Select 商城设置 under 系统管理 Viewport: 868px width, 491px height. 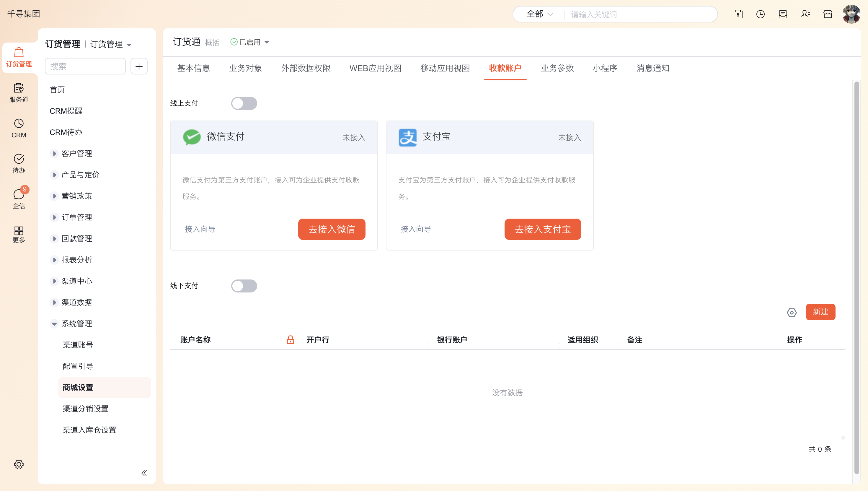[105, 387]
